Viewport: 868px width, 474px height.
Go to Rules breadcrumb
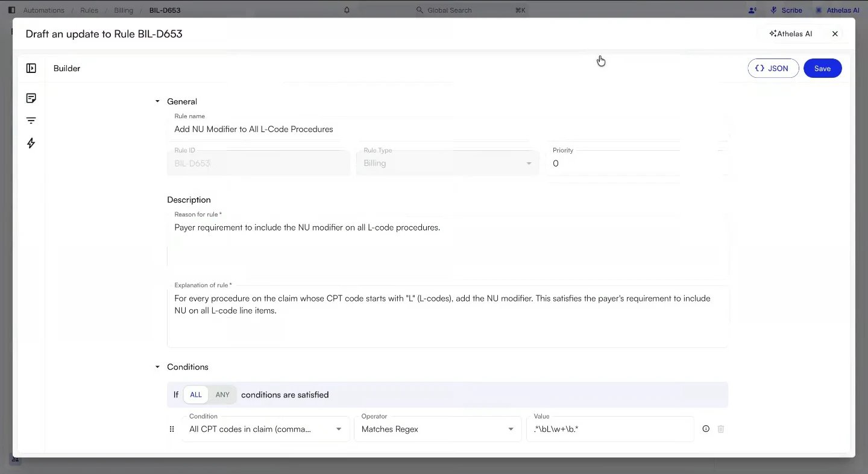[x=89, y=10]
